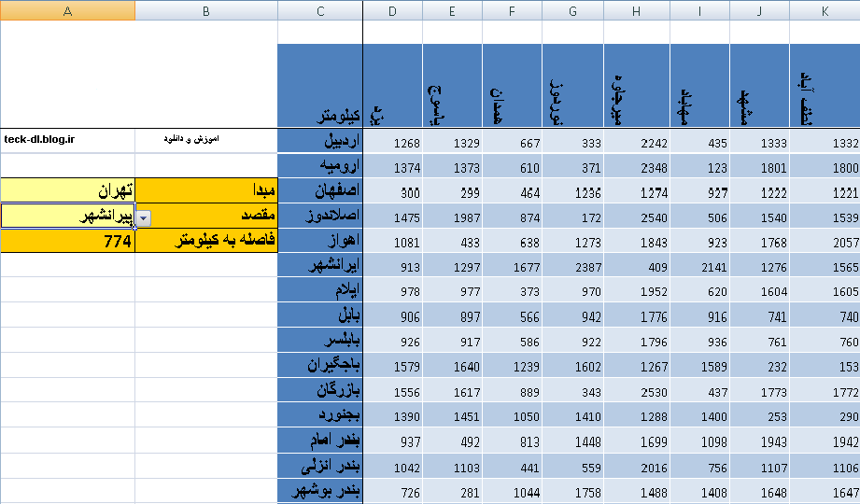Select the ایرانشهر row label cell
This screenshot has width=860, height=504.
pyautogui.click(x=320, y=265)
